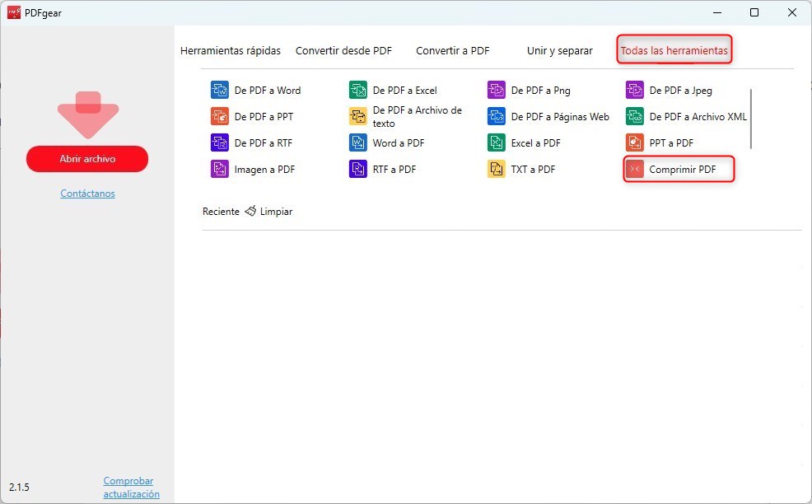Switch to the Unir y separar tab

pos(559,50)
